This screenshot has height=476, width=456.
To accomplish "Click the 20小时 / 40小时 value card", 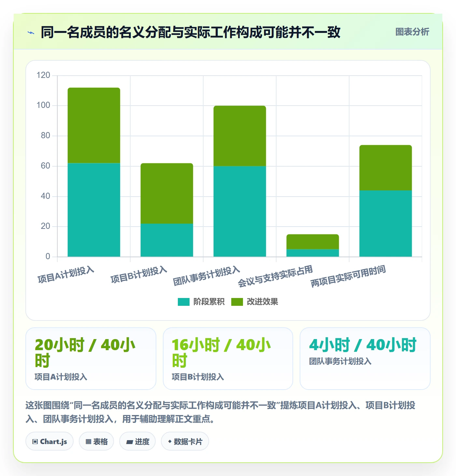I will click(91, 359).
